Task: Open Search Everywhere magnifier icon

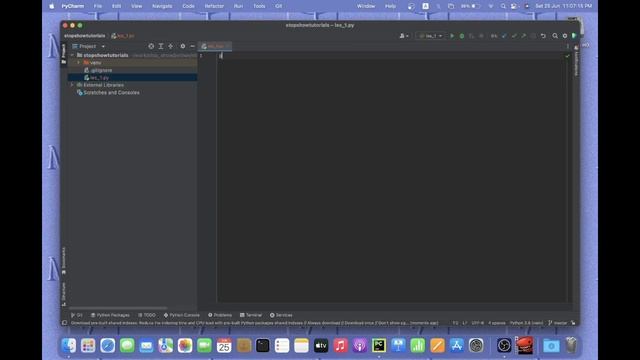Action: pyautogui.click(x=555, y=36)
